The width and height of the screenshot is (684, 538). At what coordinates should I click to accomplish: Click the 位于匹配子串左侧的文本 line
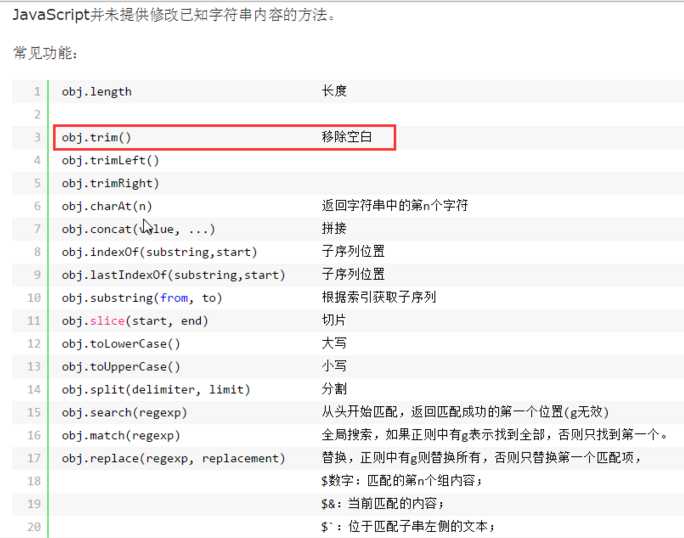pos(408,526)
